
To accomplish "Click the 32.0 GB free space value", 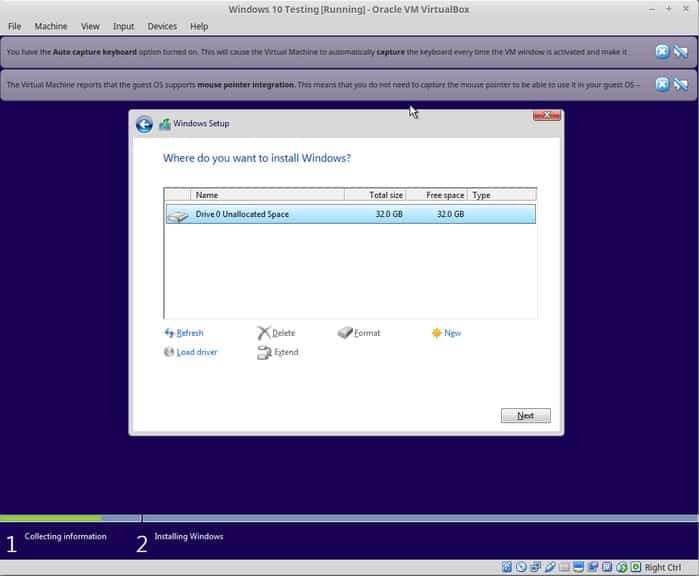I will tap(450, 214).
